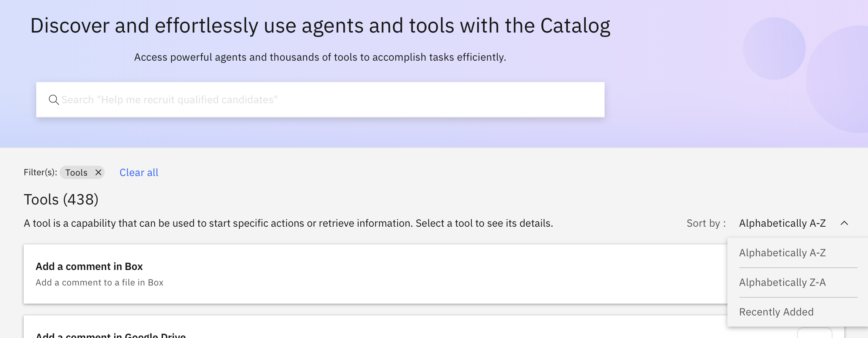Click the Filter(s) label
Image resolution: width=868 pixels, height=338 pixels.
[x=40, y=172]
